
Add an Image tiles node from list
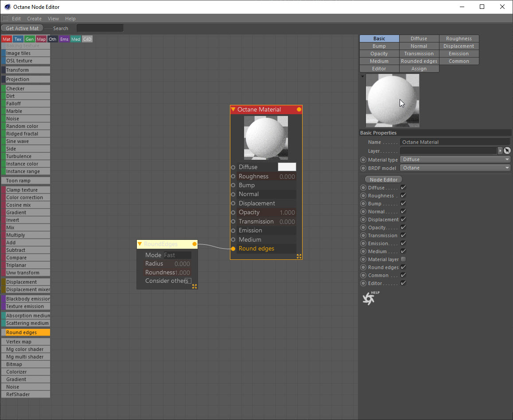pos(26,53)
